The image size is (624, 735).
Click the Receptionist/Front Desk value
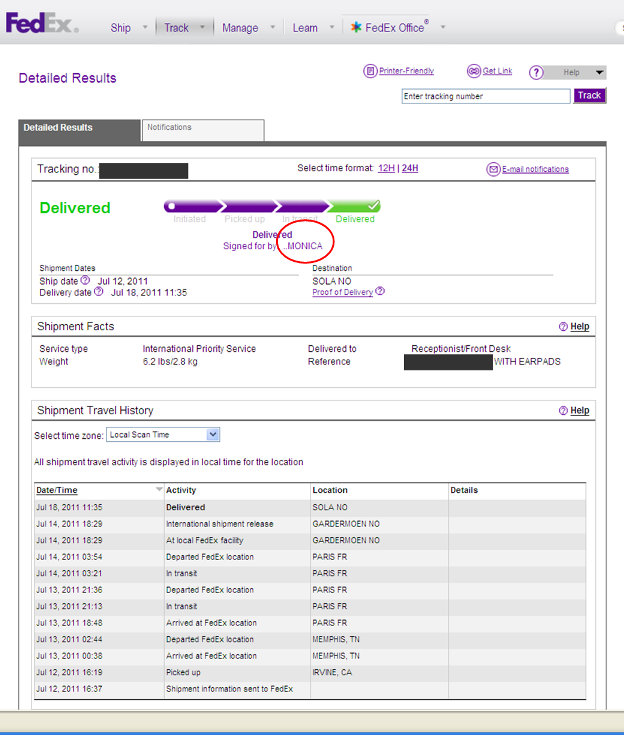pyautogui.click(x=461, y=349)
